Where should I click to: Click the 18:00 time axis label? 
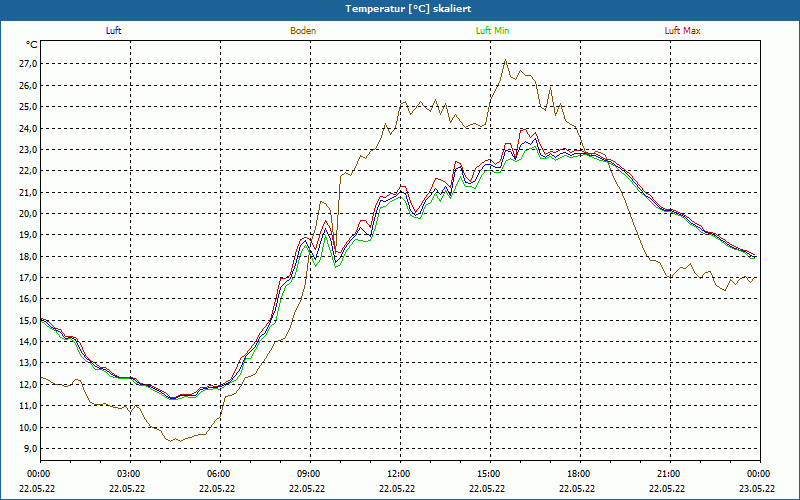(x=577, y=474)
